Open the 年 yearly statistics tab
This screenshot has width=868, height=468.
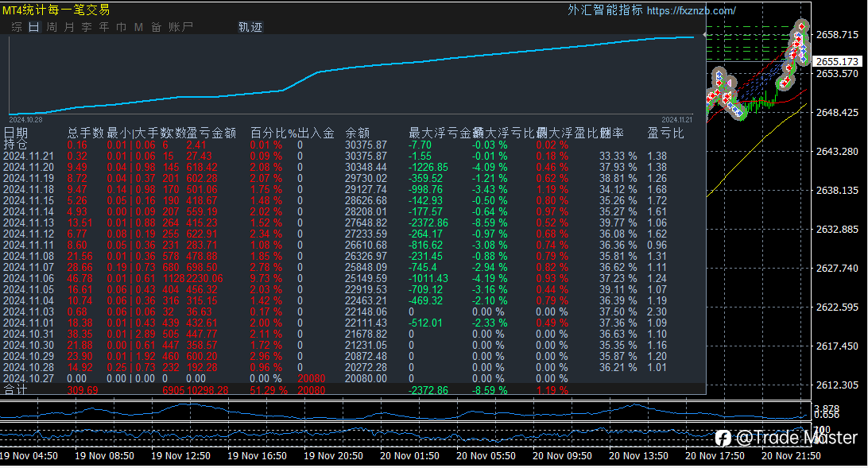tap(104, 27)
